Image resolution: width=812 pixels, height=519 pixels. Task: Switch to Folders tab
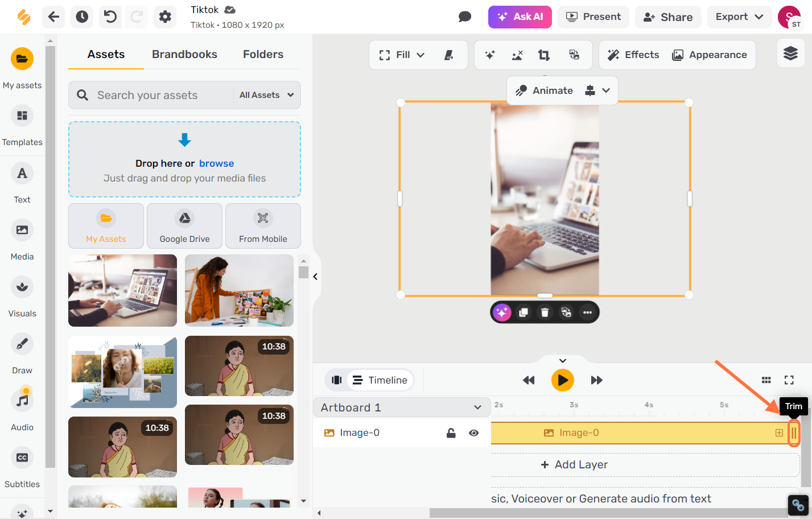click(263, 54)
